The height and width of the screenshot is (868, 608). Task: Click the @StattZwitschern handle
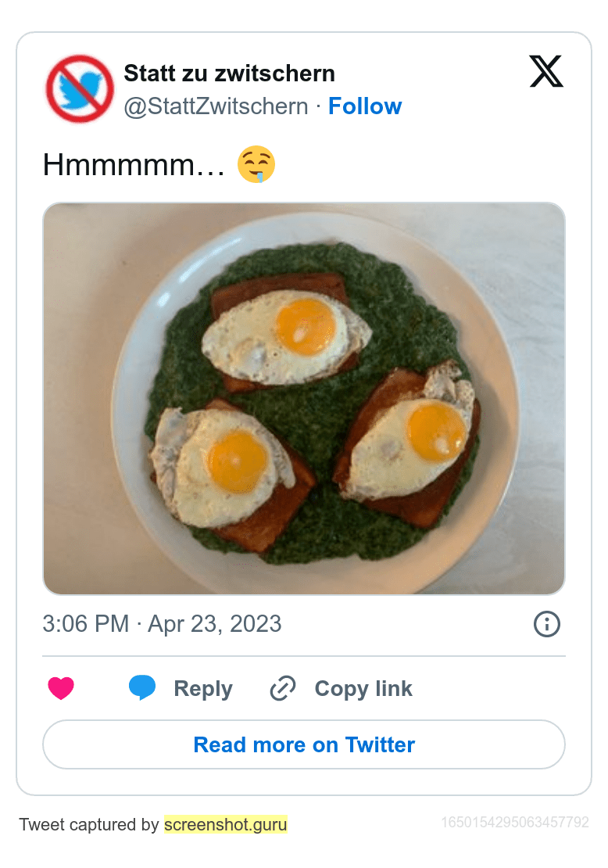[x=216, y=106]
